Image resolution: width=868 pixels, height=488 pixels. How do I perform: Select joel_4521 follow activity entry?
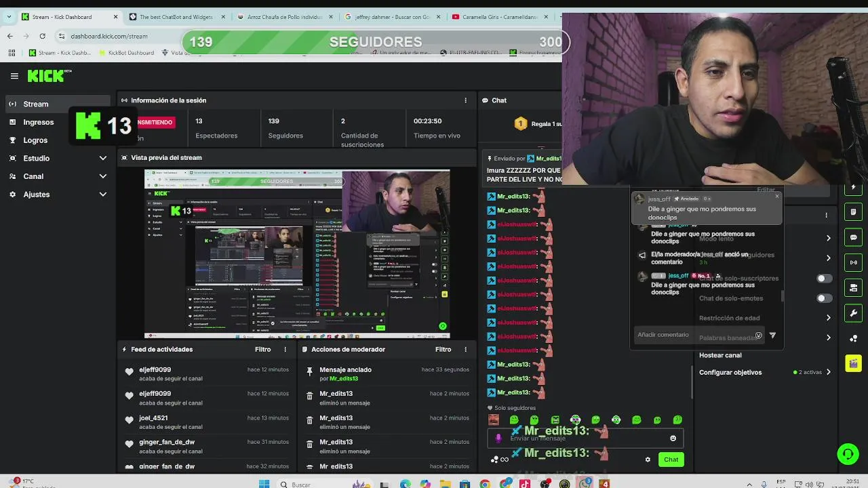click(x=206, y=422)
